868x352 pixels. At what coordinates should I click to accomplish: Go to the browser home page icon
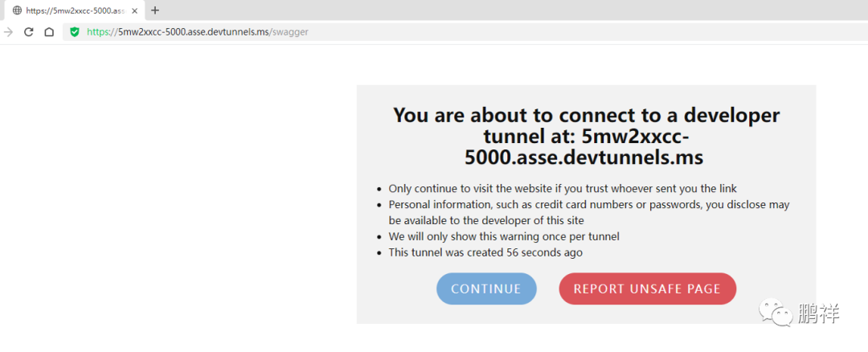pos(49,32)
